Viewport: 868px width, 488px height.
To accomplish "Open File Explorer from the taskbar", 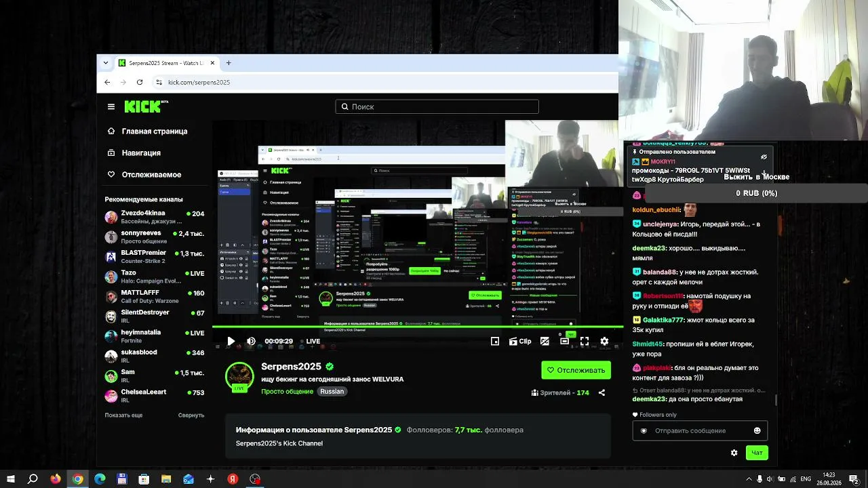I will click(166, 479).
